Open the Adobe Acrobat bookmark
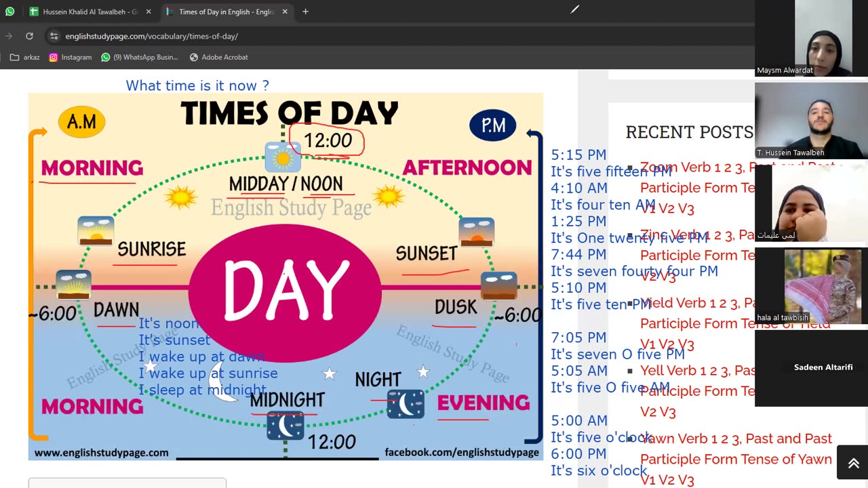Image resolution: width=868 pixels, height=488 pixels. [x=218, y=57]
